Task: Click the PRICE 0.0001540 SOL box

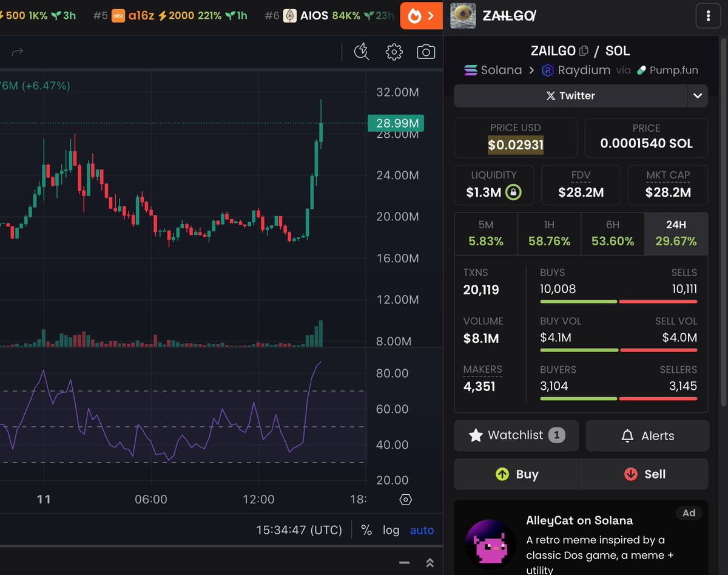Action: 646,138
